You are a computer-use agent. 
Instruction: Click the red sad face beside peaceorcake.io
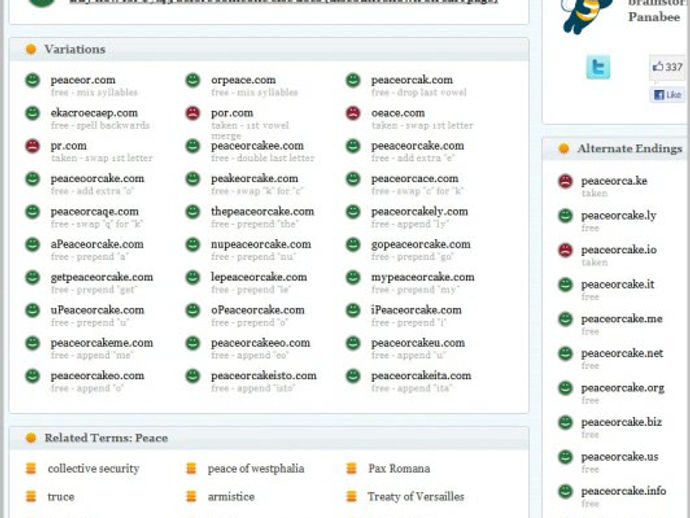[x=565, y=250]
